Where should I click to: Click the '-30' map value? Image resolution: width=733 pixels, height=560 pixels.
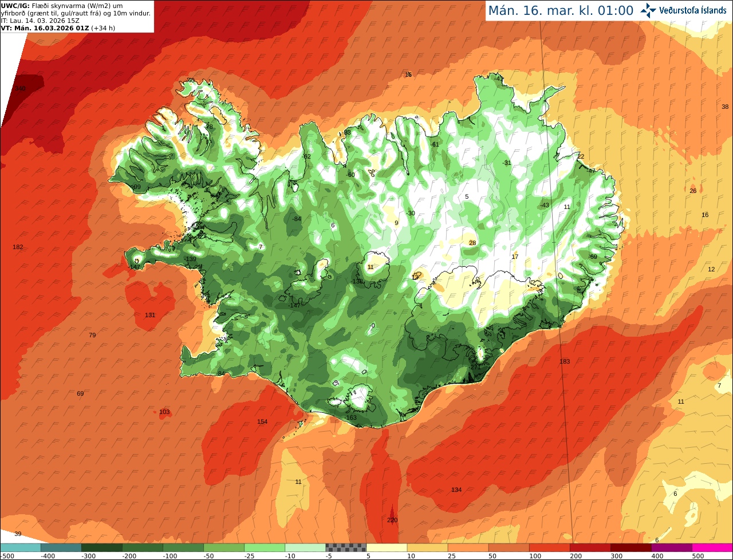[411, 214]
